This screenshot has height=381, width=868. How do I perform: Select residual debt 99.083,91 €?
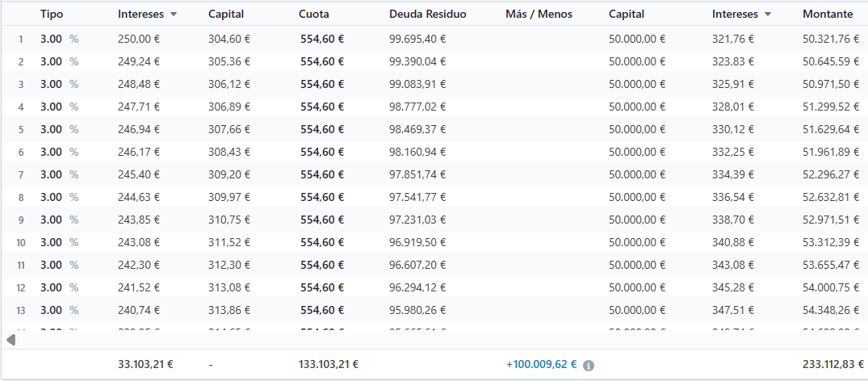[417, 84]
